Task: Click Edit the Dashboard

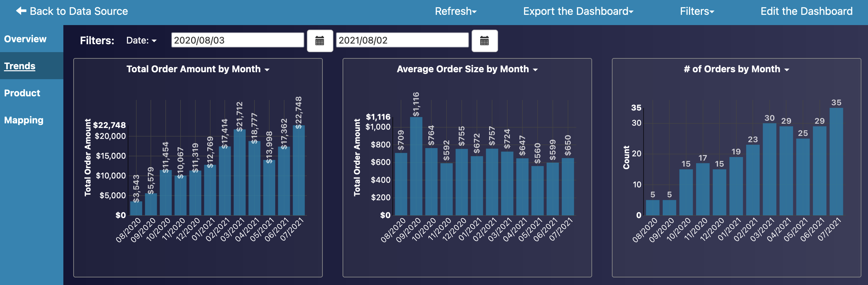Action: coord(806,12)
